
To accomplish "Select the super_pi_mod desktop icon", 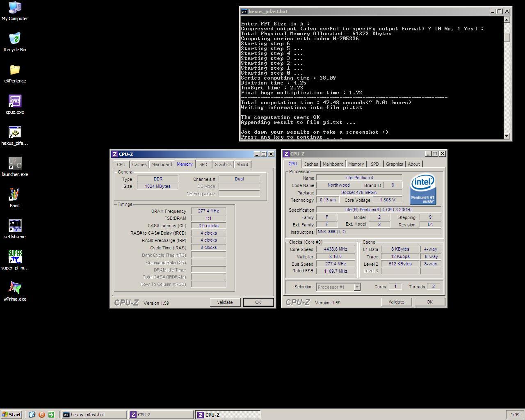I will click(15, 260).
